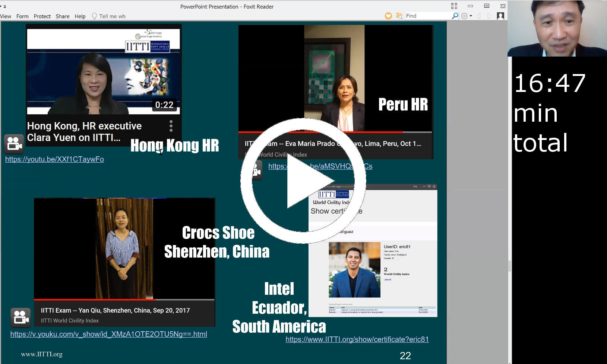Expand the dropdown arrow beside gear
Viewport: 607px width, 364px height.
(471, 16)
